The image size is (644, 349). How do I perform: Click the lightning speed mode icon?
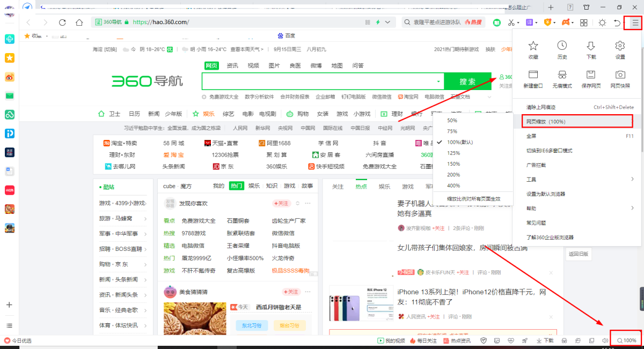[x=378, y=23]
